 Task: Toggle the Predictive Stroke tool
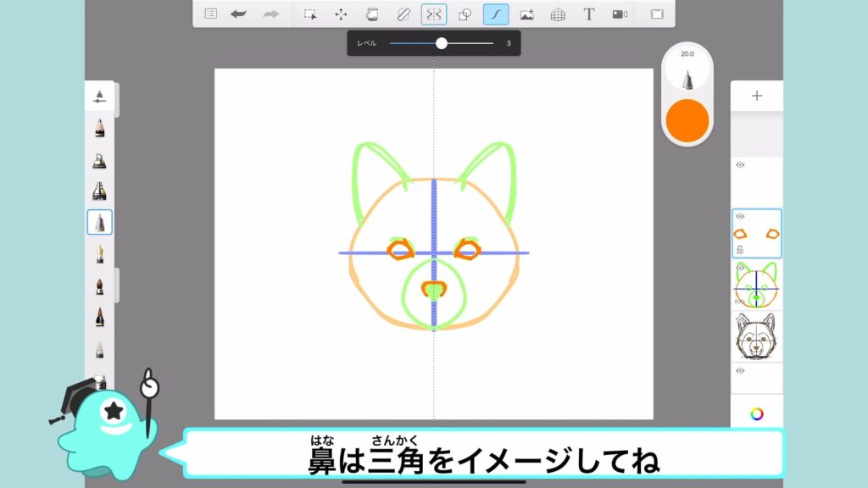tap(496, 14)
